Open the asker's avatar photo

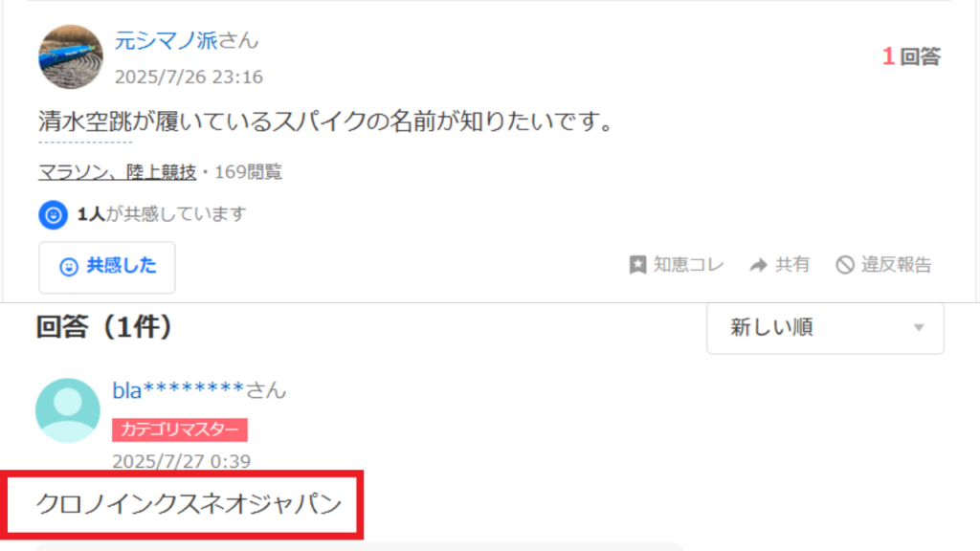[71, 56]
